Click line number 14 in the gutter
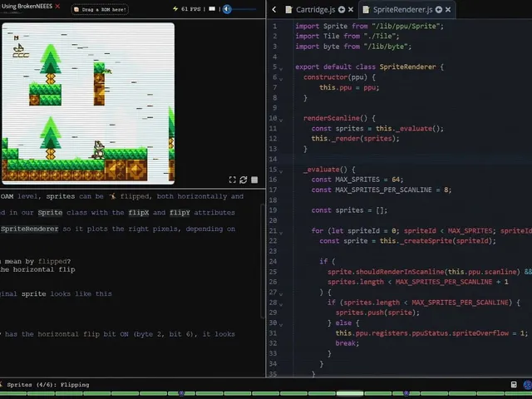The width and height of the screenshot is (532, 399). pyautogui.click(x=273, y=159)
